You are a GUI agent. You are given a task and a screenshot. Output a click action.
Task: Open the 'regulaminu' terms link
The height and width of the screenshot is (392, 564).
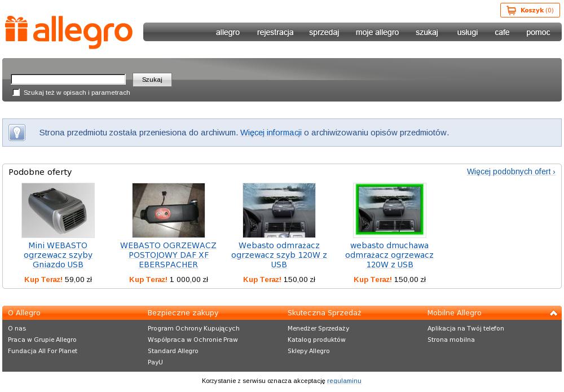coord(344,381)
